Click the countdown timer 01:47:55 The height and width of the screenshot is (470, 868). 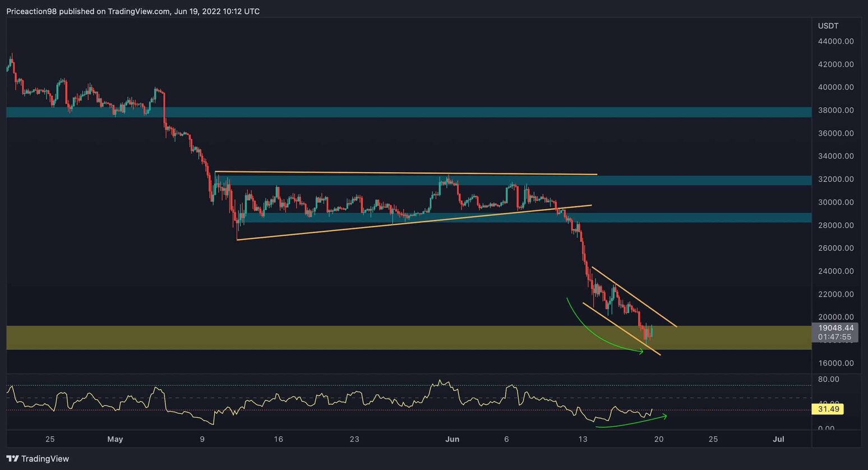tap(834, 337)
